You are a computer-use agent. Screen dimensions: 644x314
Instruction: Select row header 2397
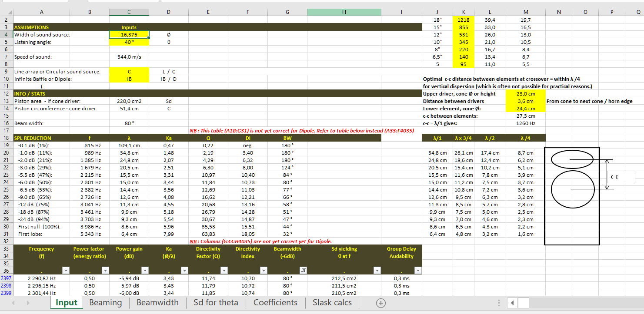[7, 278]
